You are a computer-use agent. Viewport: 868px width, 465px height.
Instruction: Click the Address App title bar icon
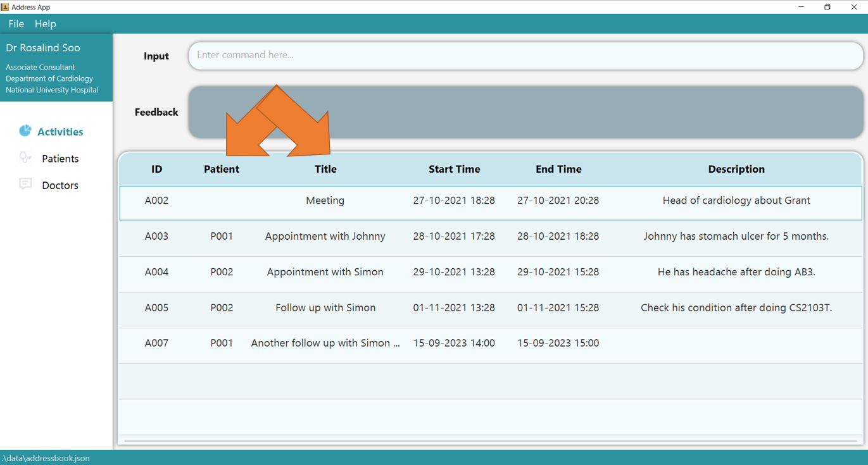pyautogui.click(x=5, y=7)
